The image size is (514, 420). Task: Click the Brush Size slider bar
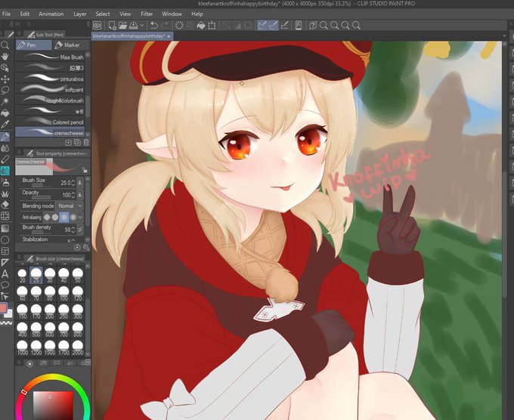click(42, 186)
